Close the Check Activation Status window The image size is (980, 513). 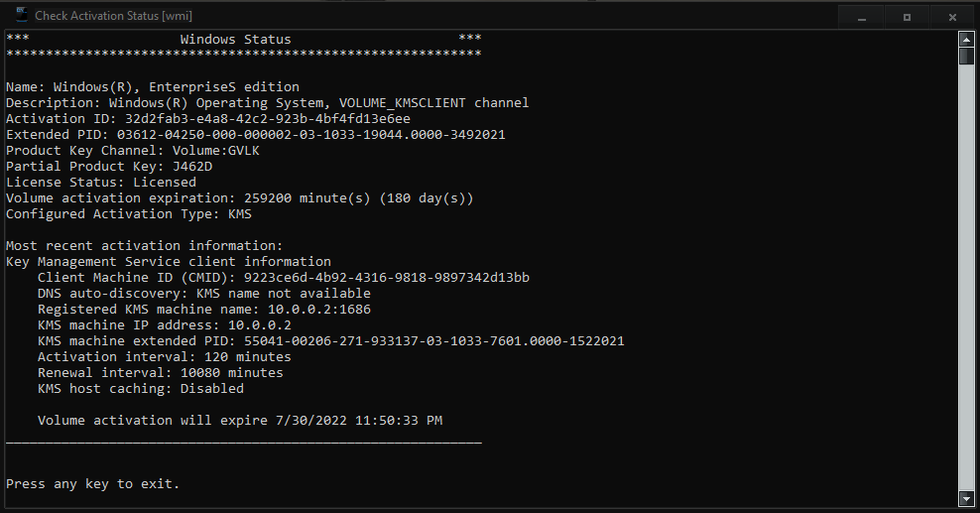point(952,18)
